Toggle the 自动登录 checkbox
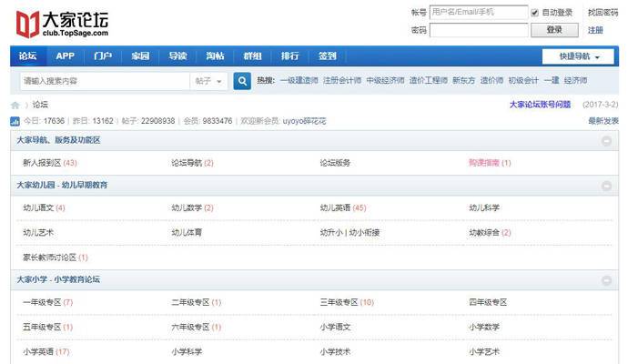Image resolution: width=628 pixels, height=364 pixels. click(x=535, y=13)
